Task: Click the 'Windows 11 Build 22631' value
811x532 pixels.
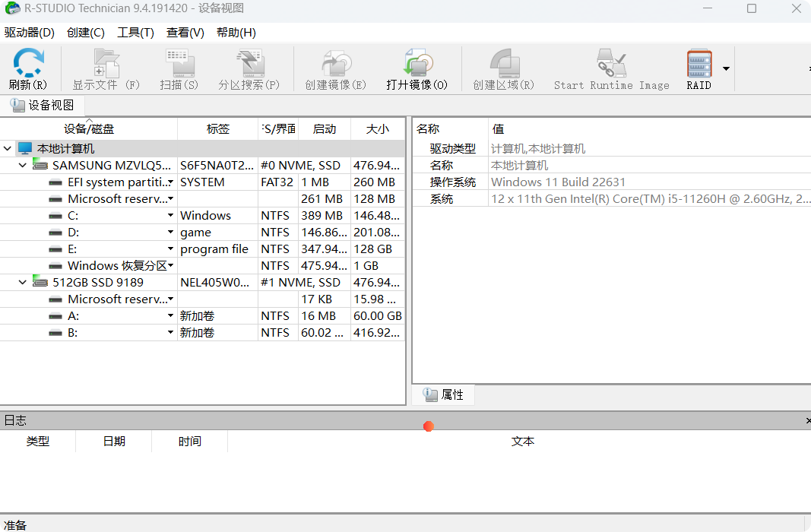Action: point(558,182)
